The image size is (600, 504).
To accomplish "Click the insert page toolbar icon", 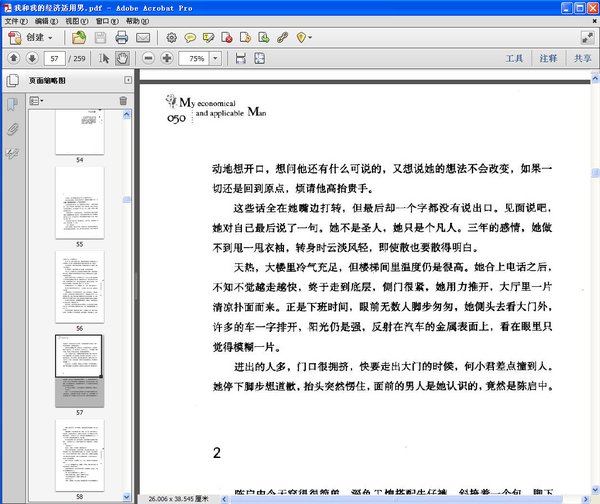I will pos(263,38).
